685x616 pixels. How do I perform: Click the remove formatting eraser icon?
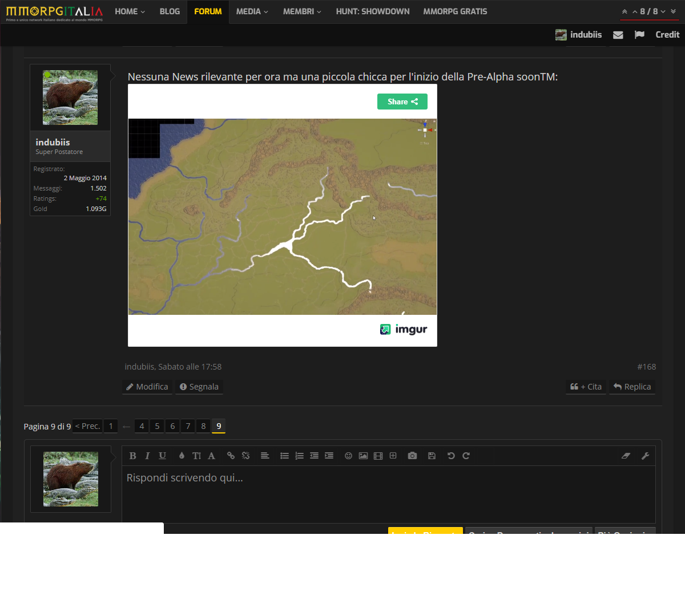pyautogui.click(x=626, y=456)
